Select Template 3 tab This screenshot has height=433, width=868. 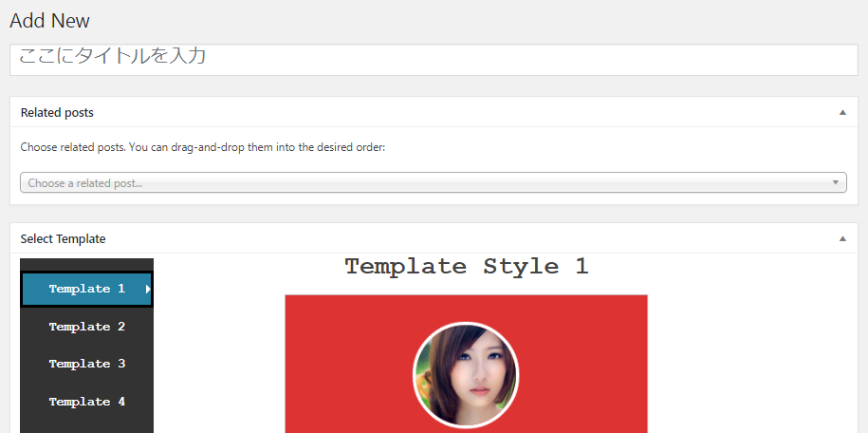pyautogui.click(x=87, y=364)
